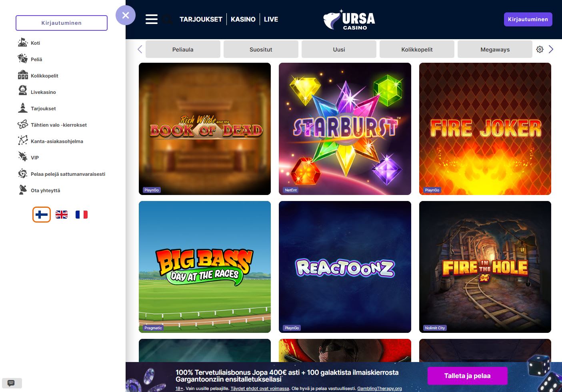Open category settings gear icon
This screenshot has width=562, height=392.
click(540, 49)
